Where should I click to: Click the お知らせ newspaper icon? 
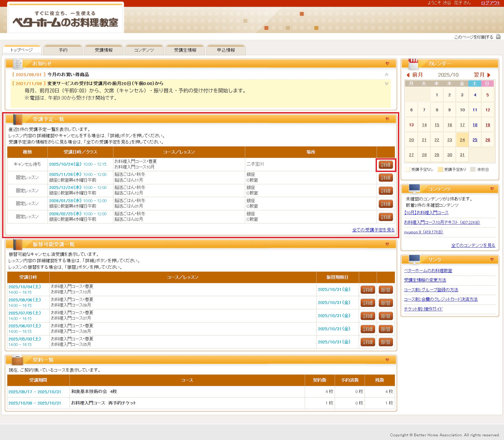pos(18,64)
